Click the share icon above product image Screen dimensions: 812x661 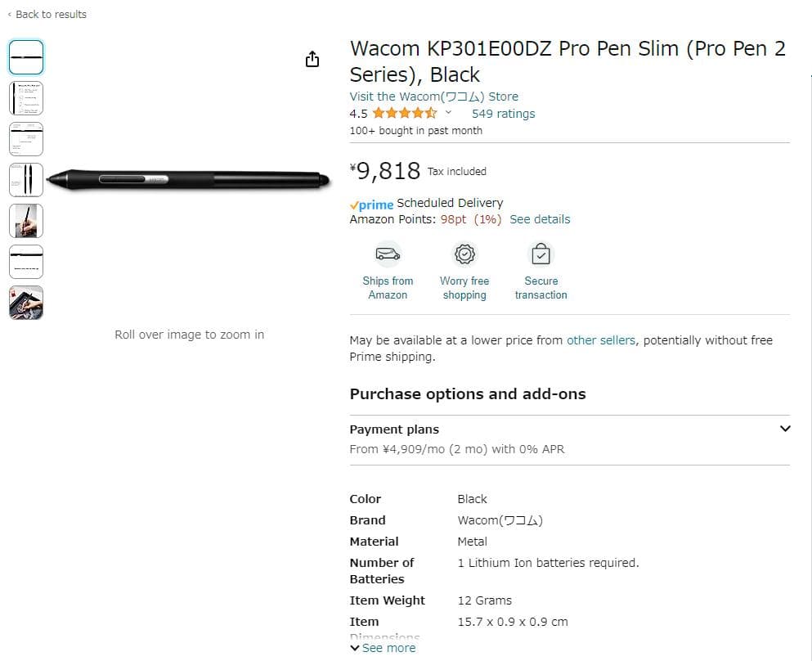click(x=312, y=59)
